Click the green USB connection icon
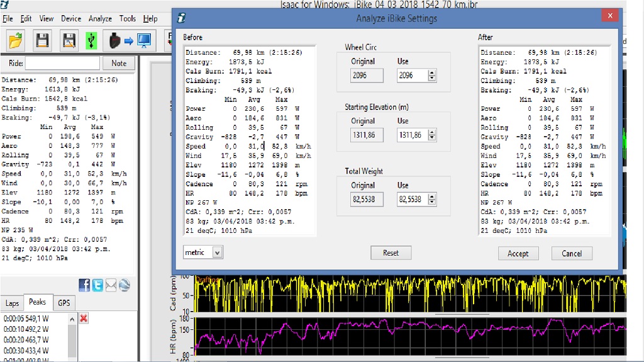Image resolution: width=644 pixels, height=362 pixels. point(92,41)
